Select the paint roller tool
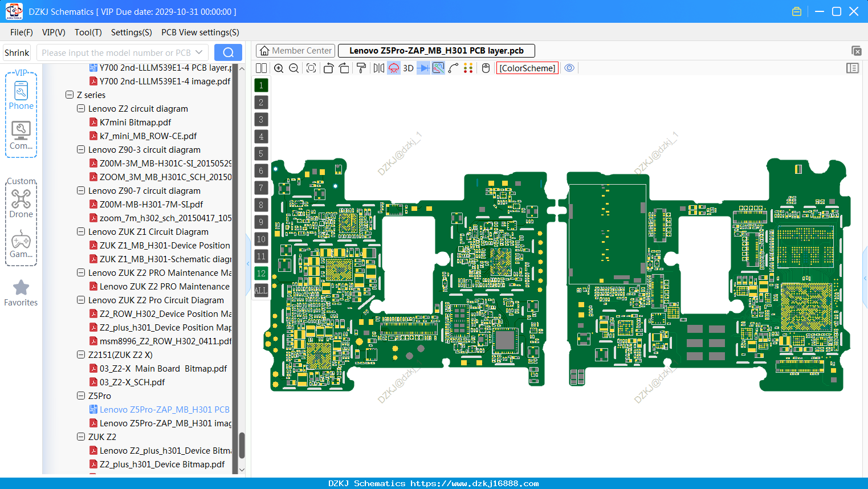868x489 pixels. tap(361, 68)
